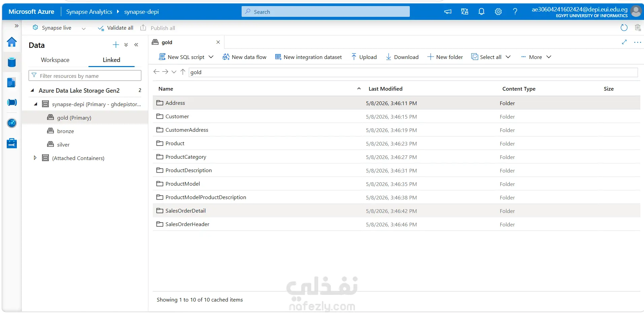Sort the list by Name column
The height and width of the screenshot is (313, 644).
[166, 89]
